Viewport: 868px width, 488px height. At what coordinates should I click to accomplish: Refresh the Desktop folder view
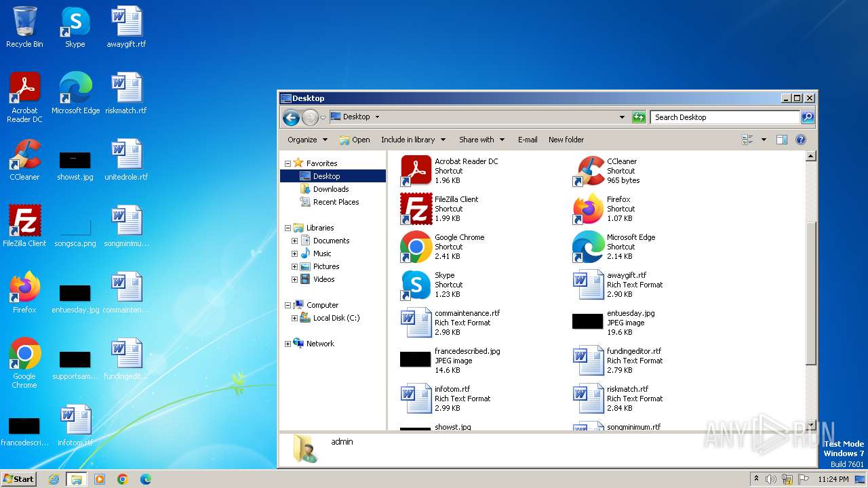click(638, 117)
